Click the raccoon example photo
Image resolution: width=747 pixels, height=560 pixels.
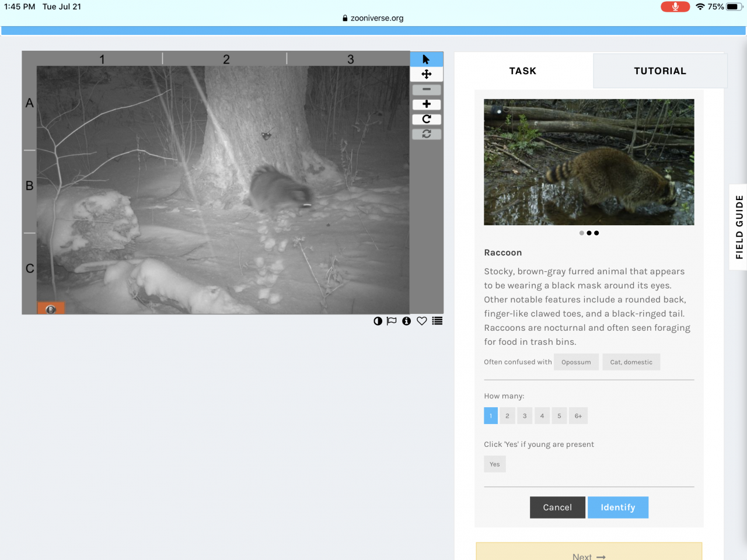point(589,162)
